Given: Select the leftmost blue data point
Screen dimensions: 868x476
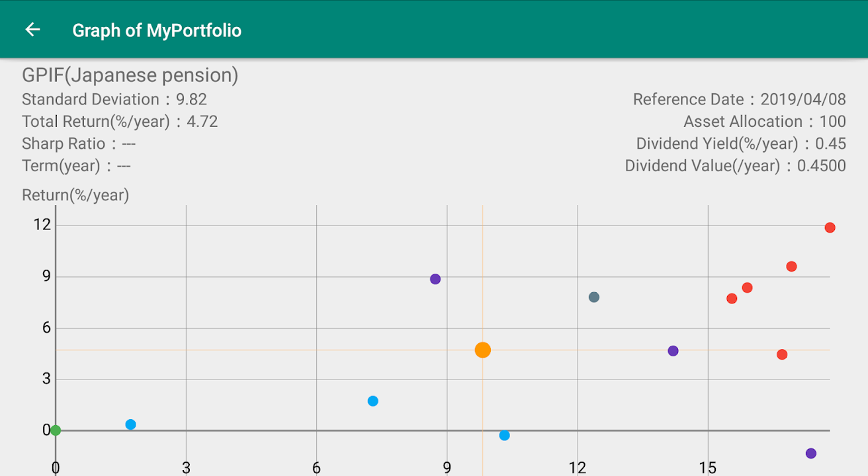Looking at the screenshot, I should click(x=130, y=424).
